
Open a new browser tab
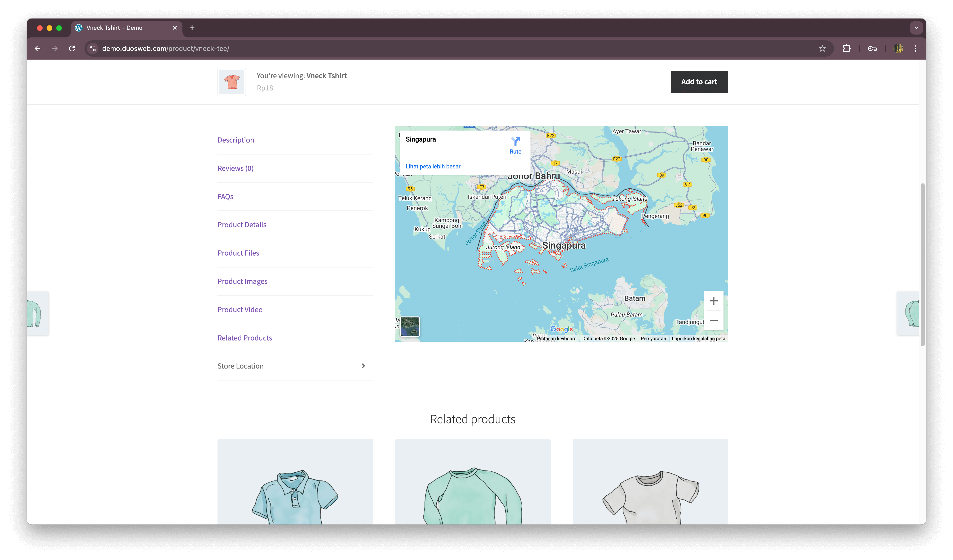[192, 28]
